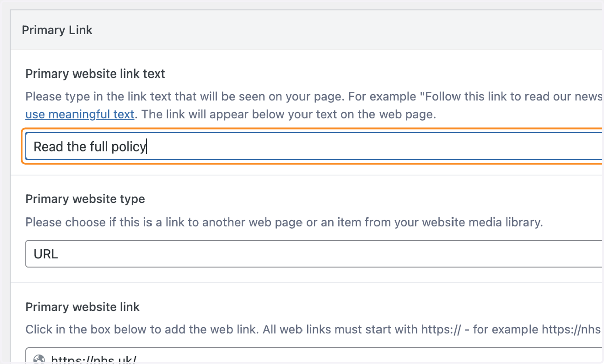Click the 'Click in the box below' instruction text
The width and height of the screenshot is (604, 364).
(x=313, y=330)
